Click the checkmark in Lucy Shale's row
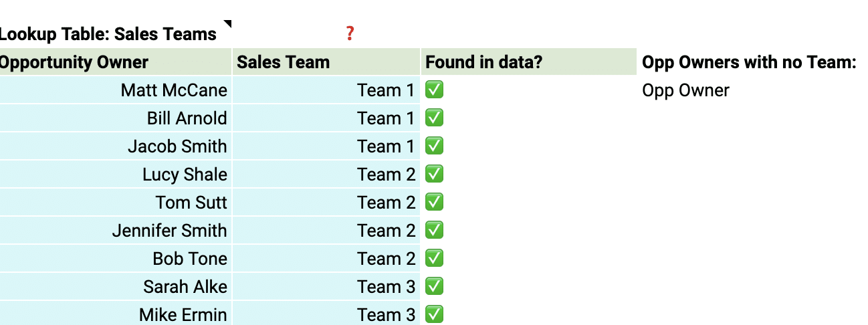Viewport: 868px width, 325px height. (434, 174)
